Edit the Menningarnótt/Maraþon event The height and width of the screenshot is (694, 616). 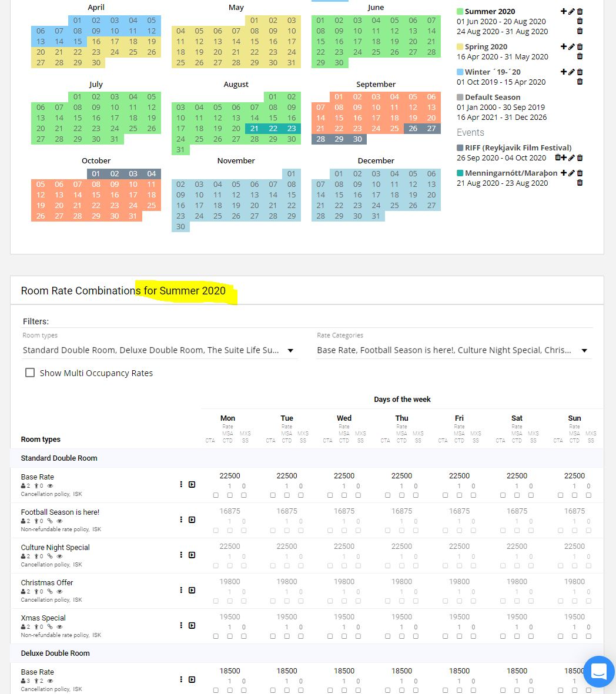(572, 173)
